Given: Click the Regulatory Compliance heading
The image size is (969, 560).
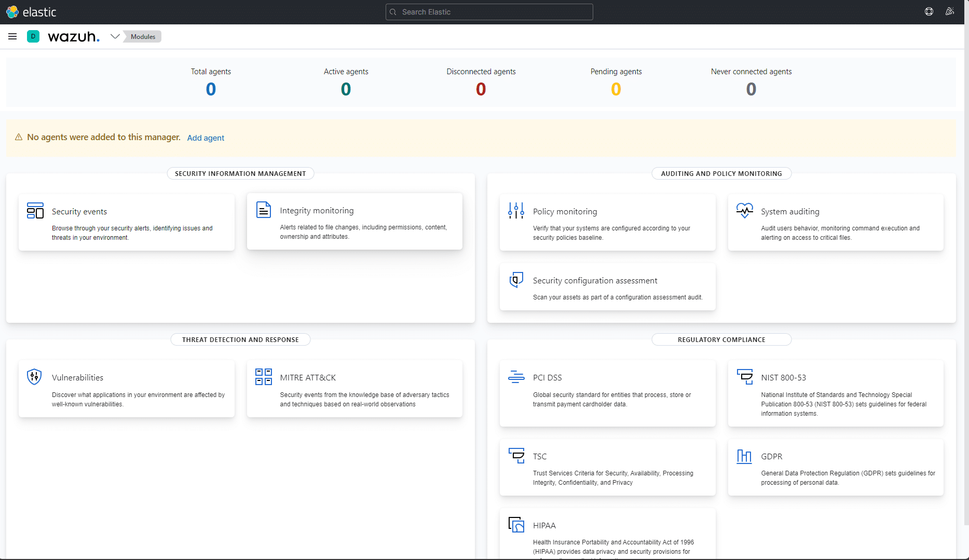Looking at the screenshot, I should pos(721,339).
